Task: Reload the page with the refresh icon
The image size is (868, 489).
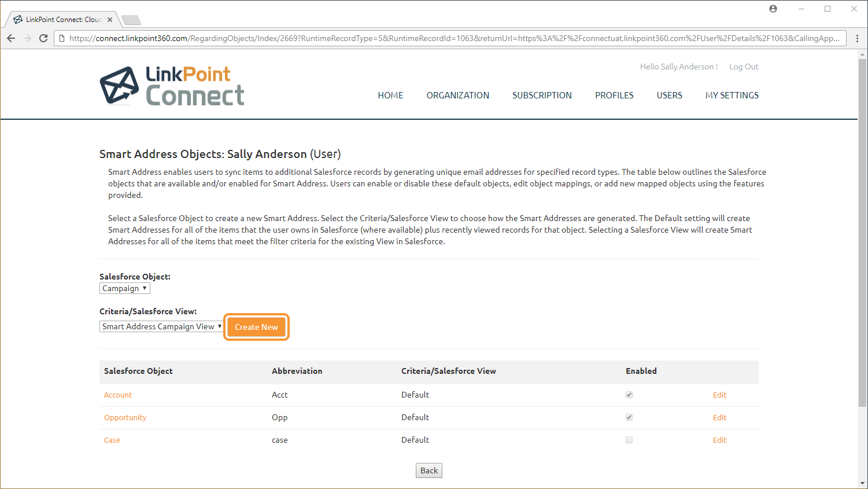Action: point(43,38)
